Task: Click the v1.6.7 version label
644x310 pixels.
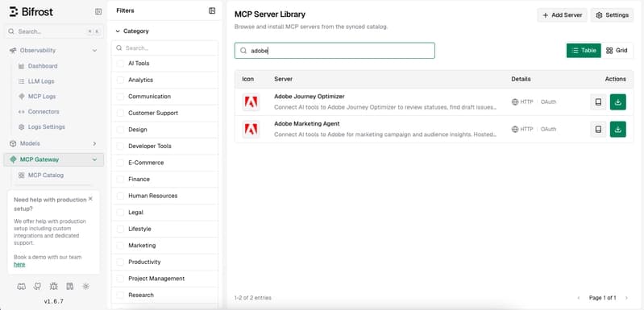Action: point(54,301)
